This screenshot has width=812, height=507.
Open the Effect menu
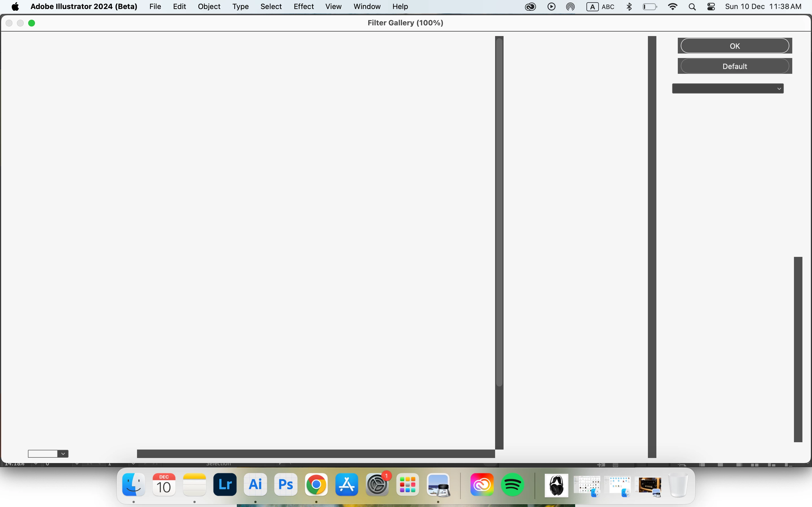click(x=303, y=7)
